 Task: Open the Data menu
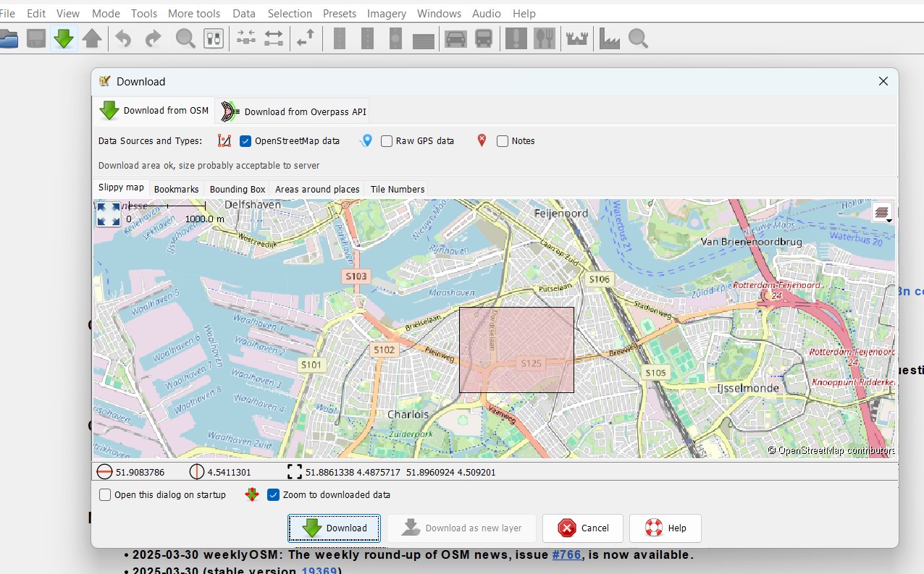tap(244, 13)
